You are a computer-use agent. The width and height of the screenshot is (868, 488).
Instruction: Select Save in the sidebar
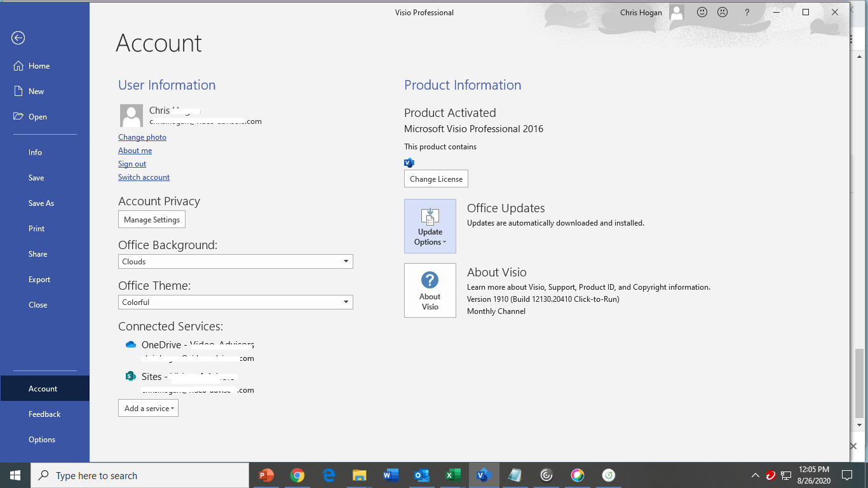click(44, 178)
